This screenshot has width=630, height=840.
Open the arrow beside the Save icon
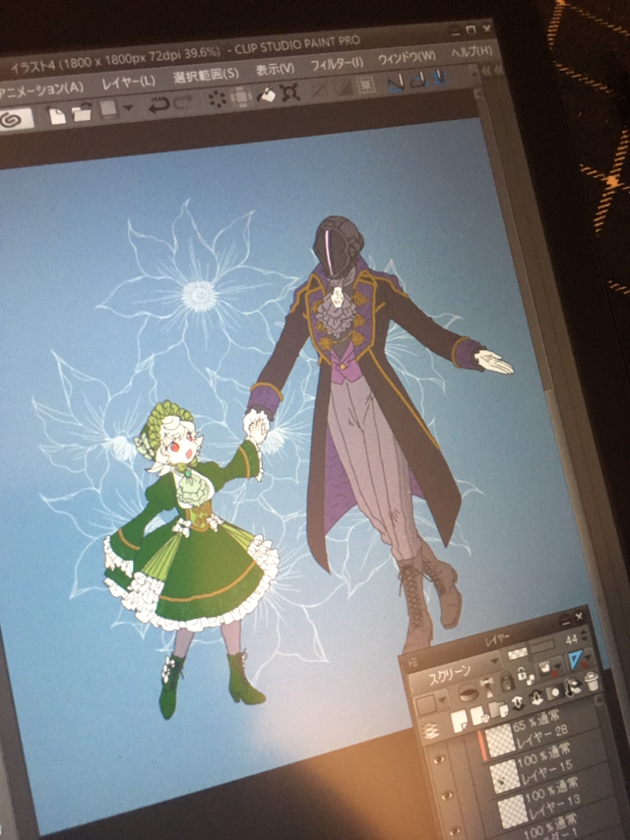point(128,106)
